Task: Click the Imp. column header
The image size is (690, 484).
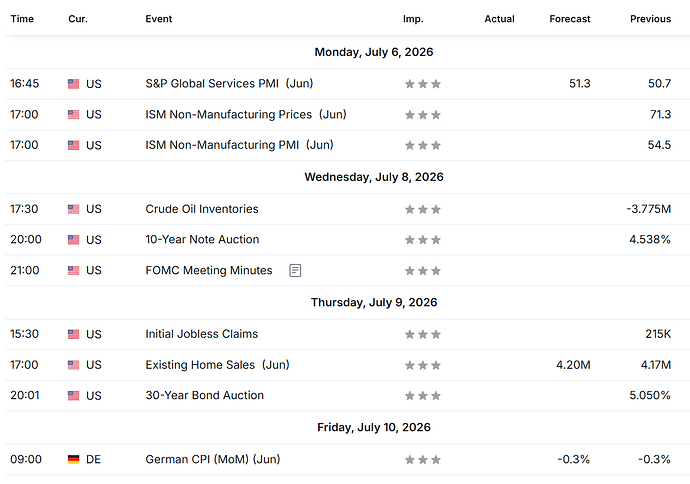Action: pos(413,19)
